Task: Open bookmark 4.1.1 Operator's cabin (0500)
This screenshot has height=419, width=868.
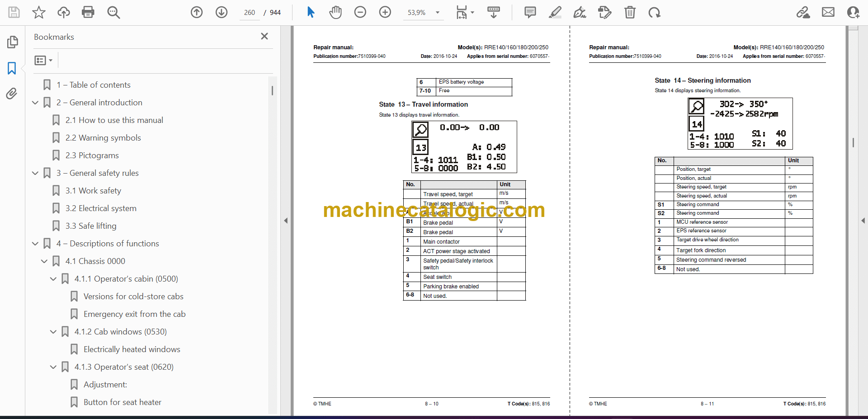Action: (126, 279)
